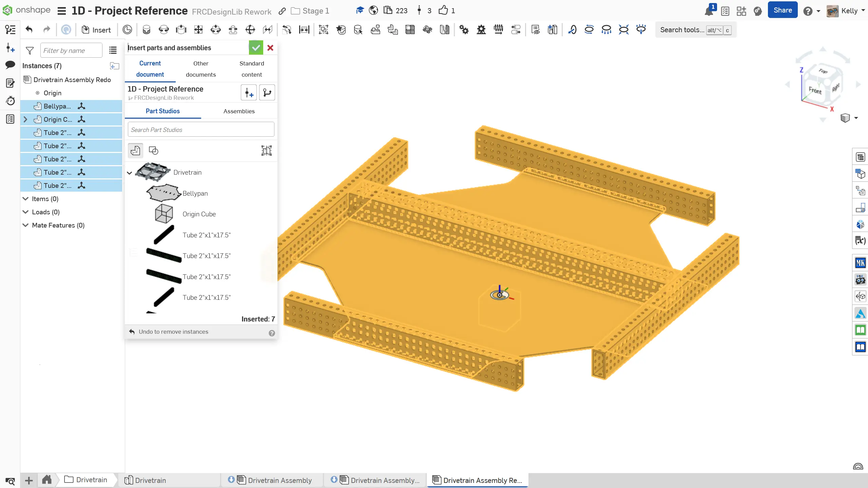Click the Insert toolbar button
Viewport: 868px width, 488px height.
tap(96, 30)
